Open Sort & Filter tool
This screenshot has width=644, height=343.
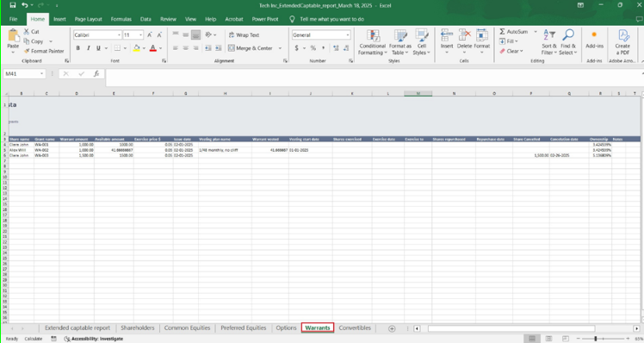tap(549, 35)
